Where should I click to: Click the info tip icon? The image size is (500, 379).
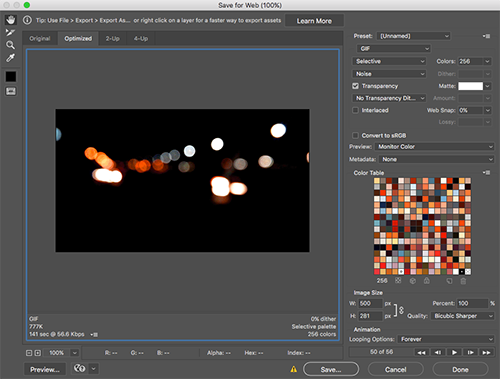pyautogui.click(x=27, y=20)
